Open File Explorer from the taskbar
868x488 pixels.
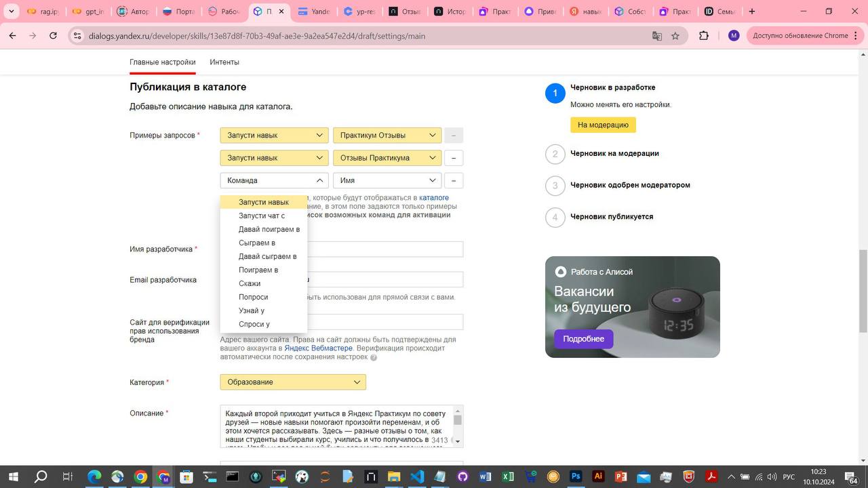tap(393, 476)
